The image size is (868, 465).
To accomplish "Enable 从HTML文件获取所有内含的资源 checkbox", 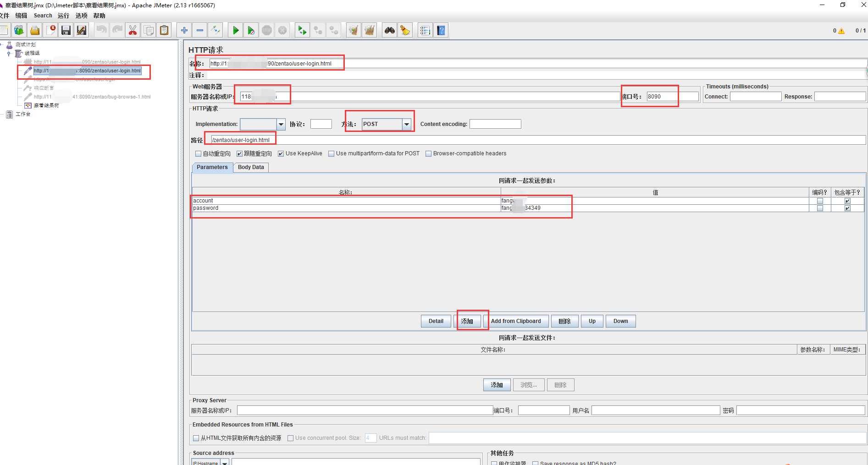I will click(x=196, y=438).
